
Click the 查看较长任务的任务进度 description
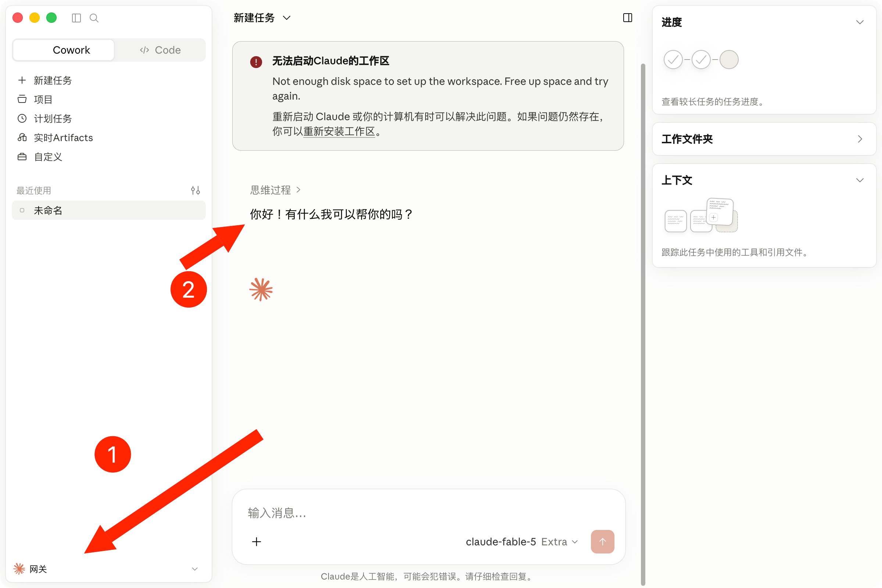(713, 102)
